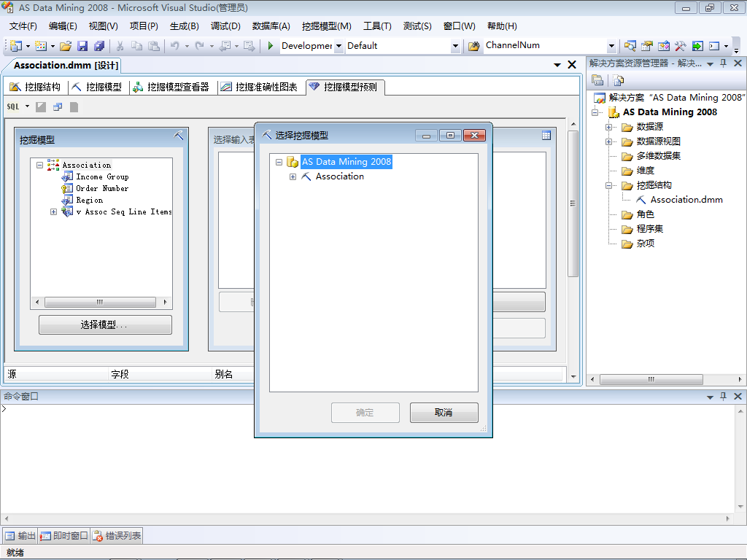This screenshot has width=747, height=560.
Task: Open the 输出 bottom tab
Action: [x=20, y=536]
